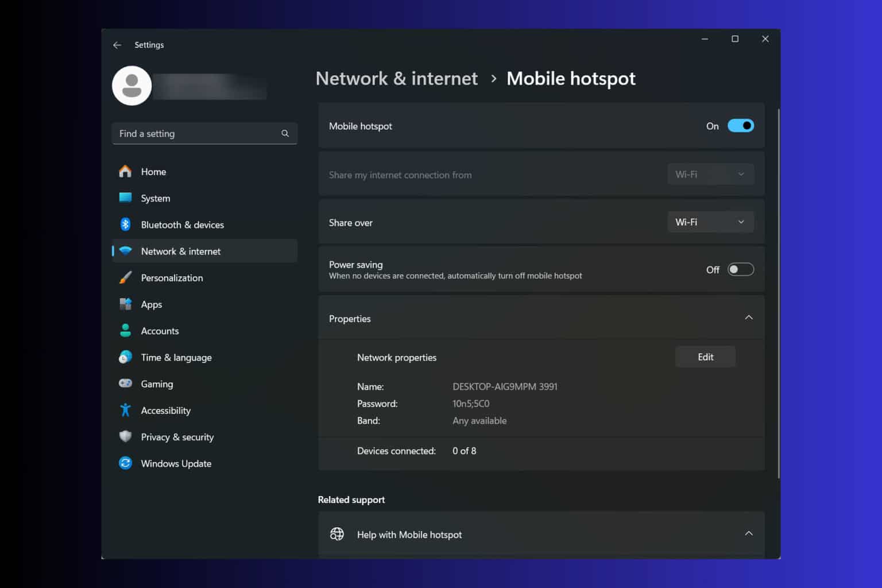
Task: Maximize the Settings window
Action: point(735,39)
